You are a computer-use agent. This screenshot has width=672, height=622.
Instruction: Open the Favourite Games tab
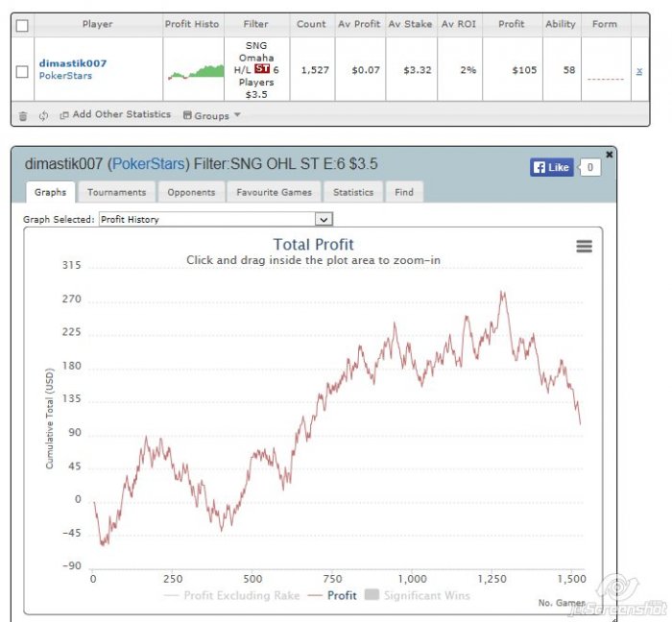[274, 192]
